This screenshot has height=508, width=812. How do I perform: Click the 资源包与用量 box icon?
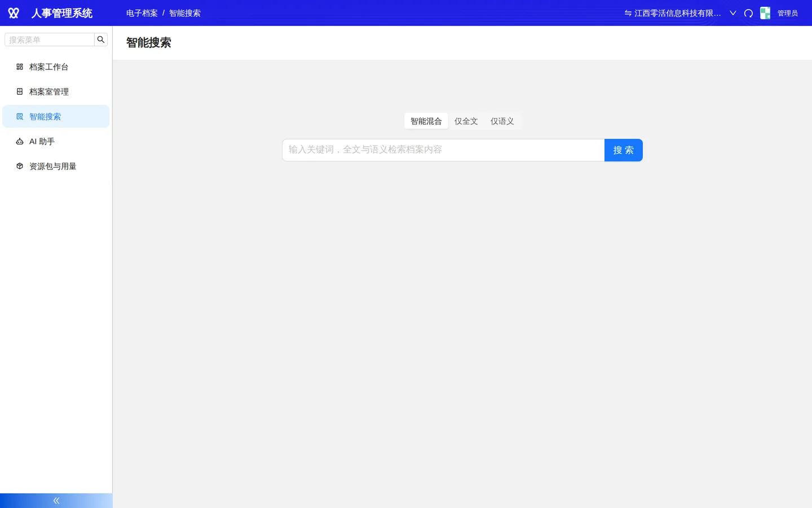pos(20,166)
